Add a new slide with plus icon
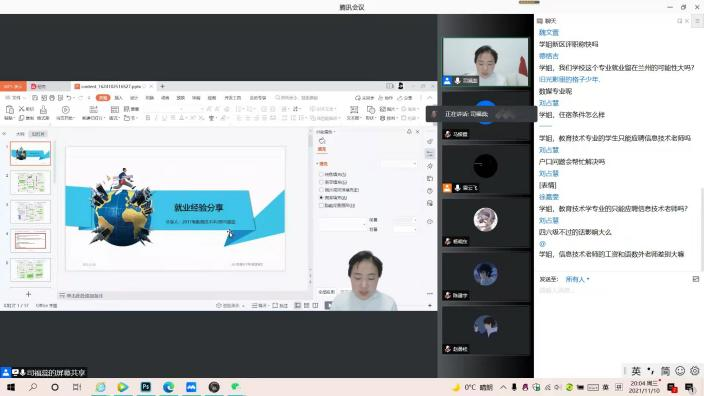Screen dimensions: 704x396 (28, 294)
